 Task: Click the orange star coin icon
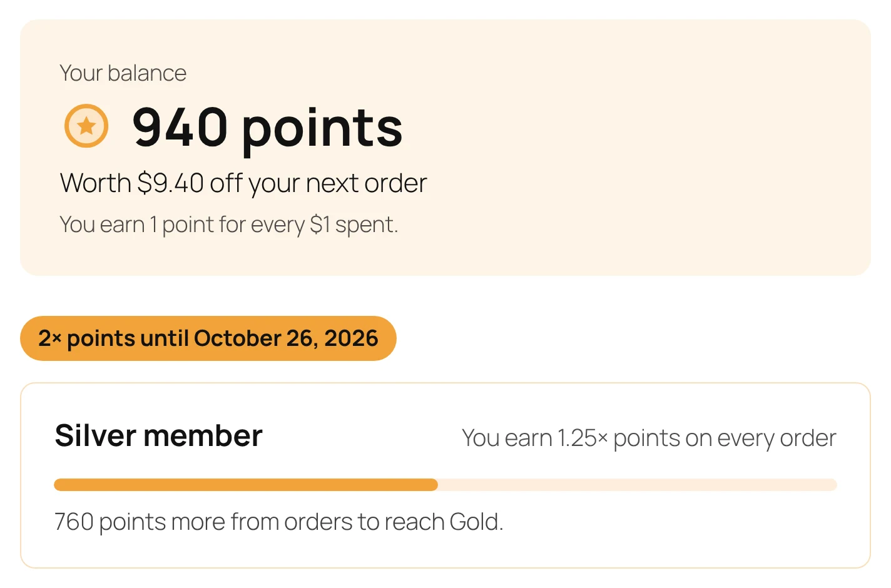pyautogui.click(x=86, y=126)
